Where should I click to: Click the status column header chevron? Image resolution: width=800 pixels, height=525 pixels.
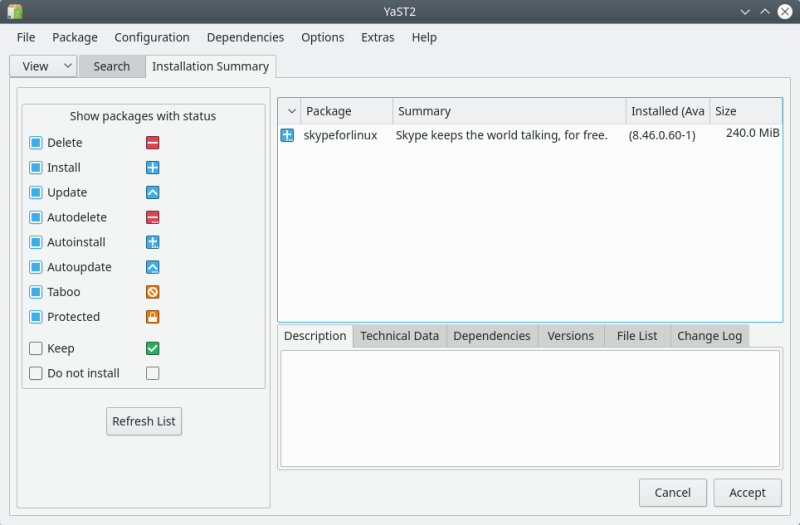point(291,111)
